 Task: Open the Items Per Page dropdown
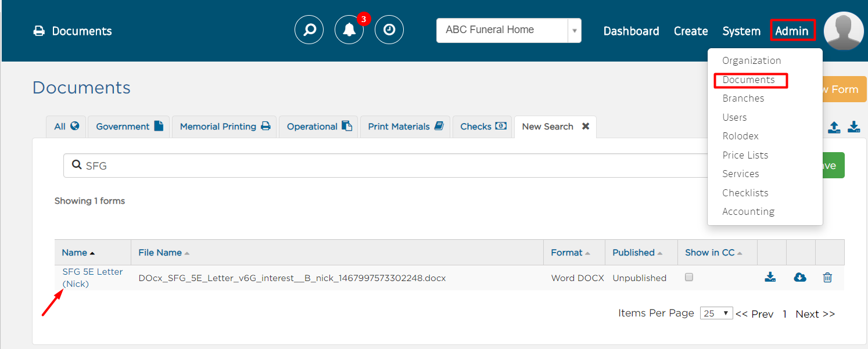716,313
